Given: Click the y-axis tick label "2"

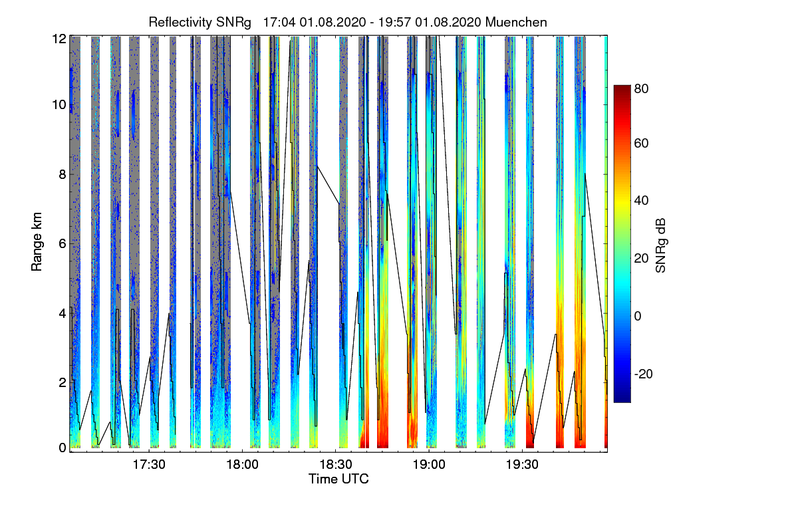Looking at the screenshot, I should (x=63, y=382).
